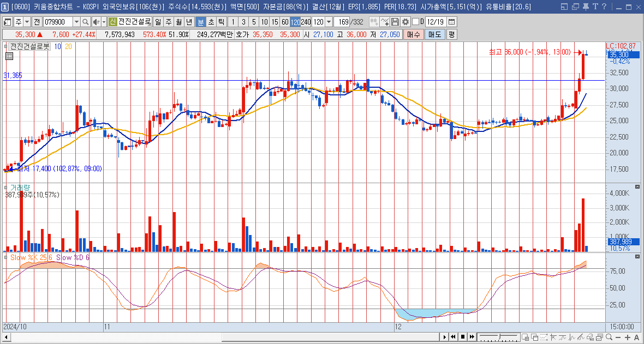Rewind the chart replay
This screenshot has height=344, width=644.
454,337
